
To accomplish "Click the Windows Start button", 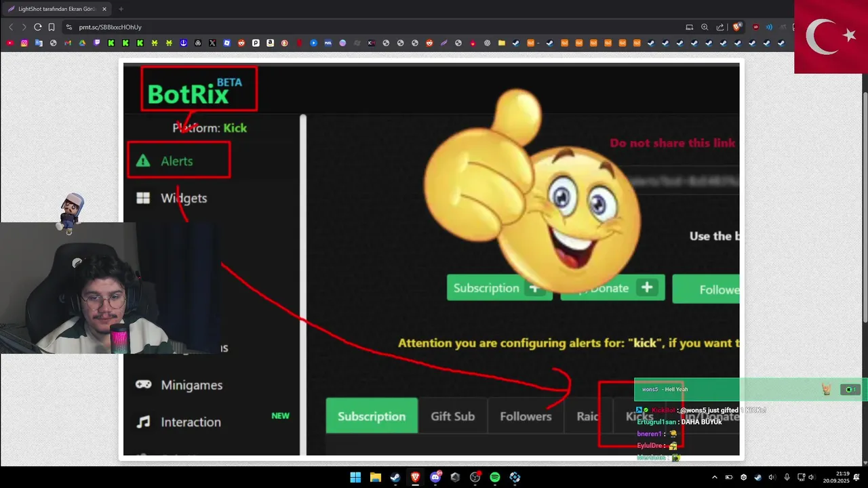I will (x=355, y=477).
